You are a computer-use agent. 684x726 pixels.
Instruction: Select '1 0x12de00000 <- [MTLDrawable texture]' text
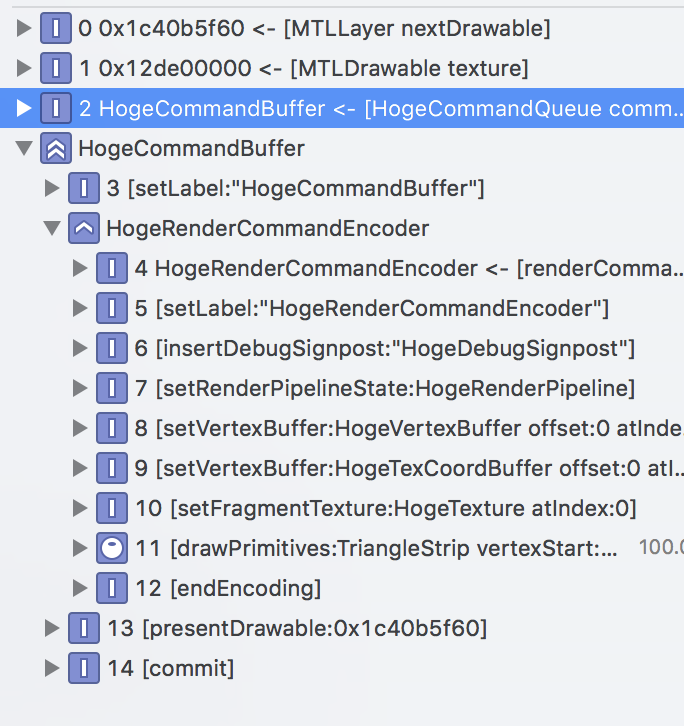point(304,69)
